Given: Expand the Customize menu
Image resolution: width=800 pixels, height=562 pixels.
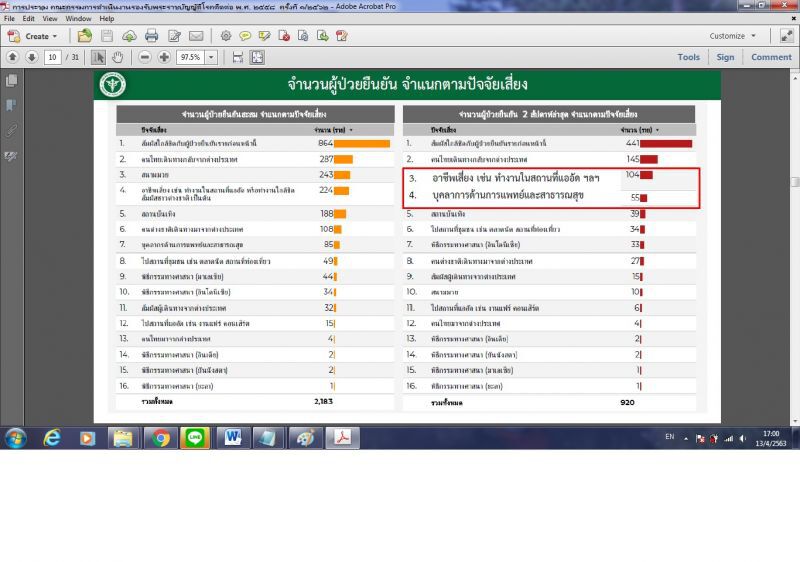Looking at the screenshot, I should coord(733,36).
